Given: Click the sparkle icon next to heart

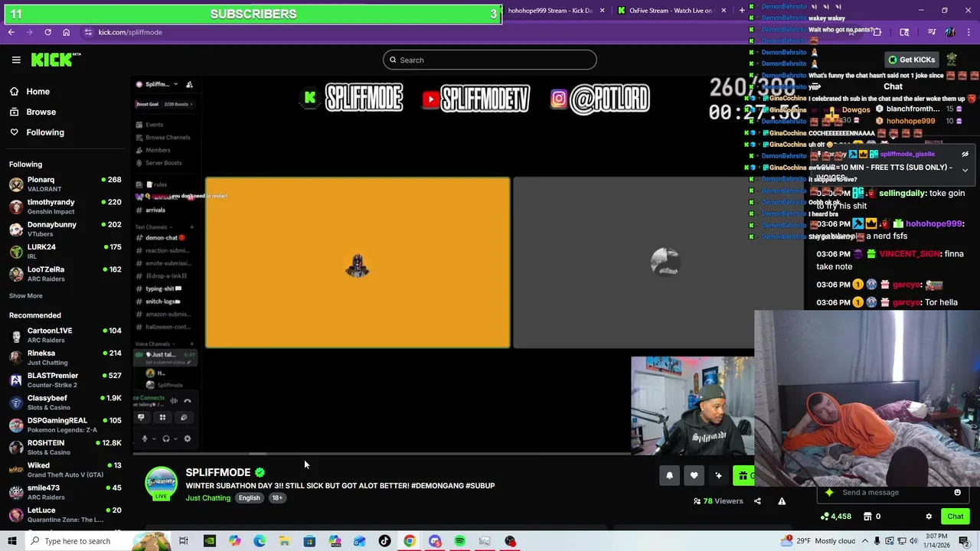Looking at the screenshot, I should [x=718, y=476].
